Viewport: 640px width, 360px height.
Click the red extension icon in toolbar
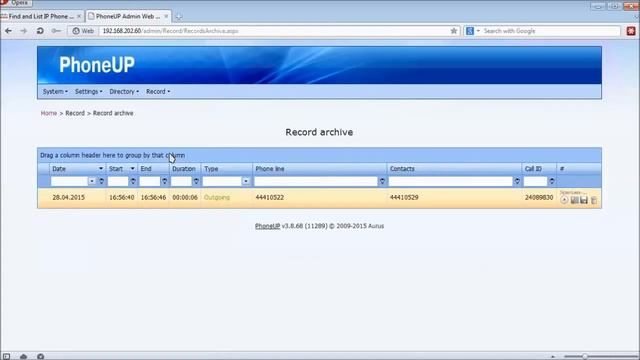tap(631, 31)
